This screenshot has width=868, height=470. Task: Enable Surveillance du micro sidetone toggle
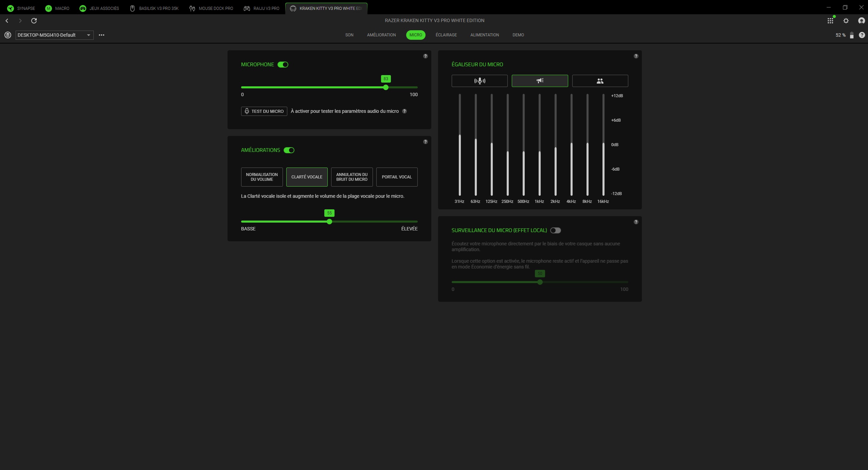[x=555, y=230]
